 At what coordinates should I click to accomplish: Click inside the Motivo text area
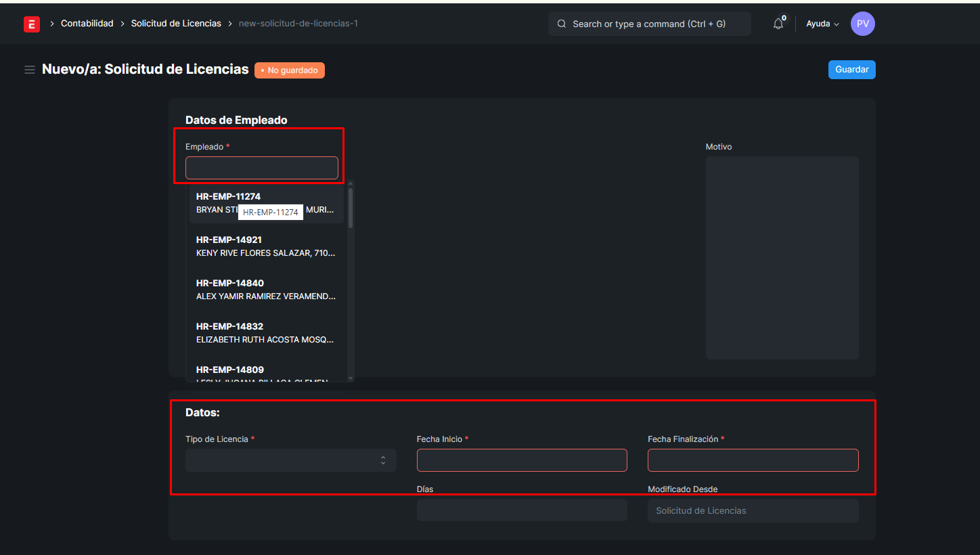coord(782,257)
